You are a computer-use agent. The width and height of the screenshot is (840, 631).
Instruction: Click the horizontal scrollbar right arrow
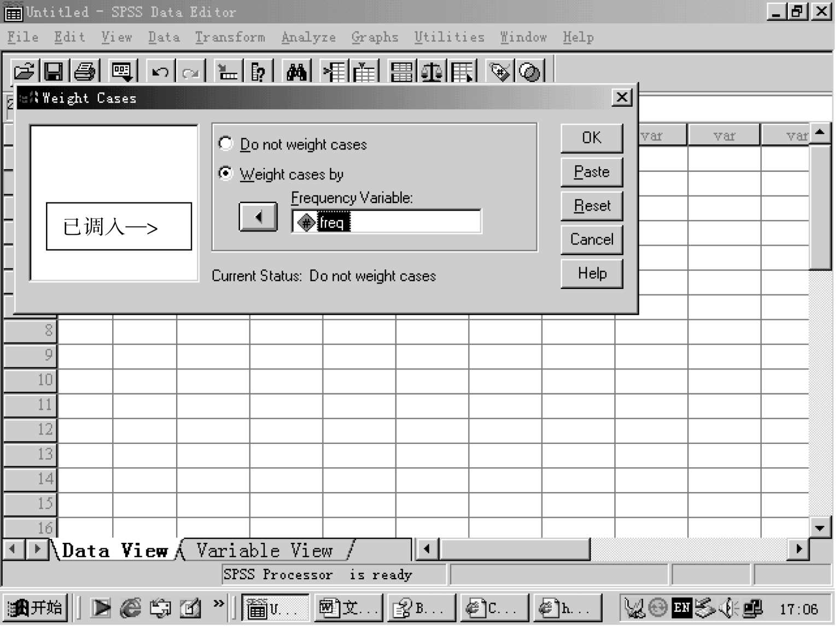pos(799,549)
